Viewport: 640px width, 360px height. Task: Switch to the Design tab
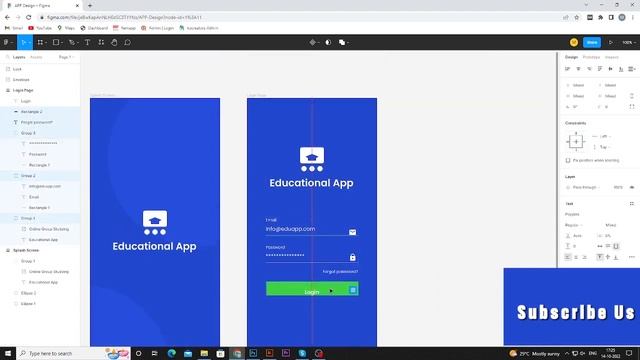coord(571,57)
